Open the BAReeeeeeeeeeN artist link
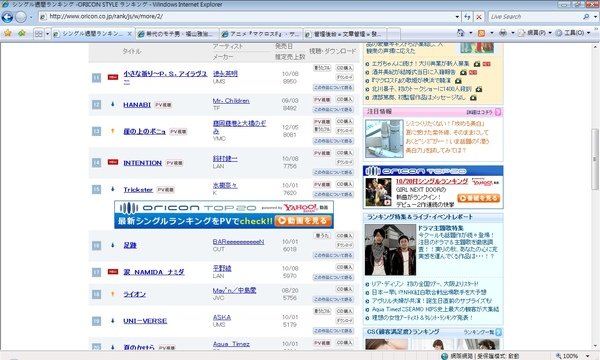Image resolution: width=600 pixels, height=360 pixels. click(x=238, y=242)
